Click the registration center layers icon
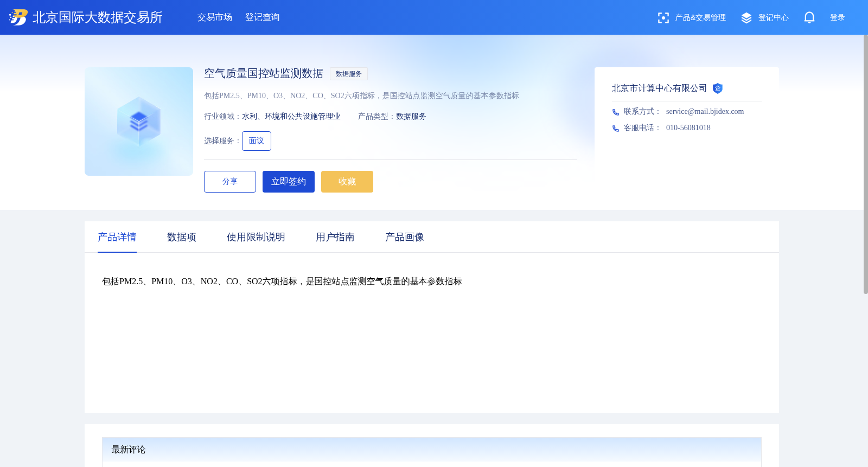Image resolution: width=868 pixels, height=467 pixels. coord(746,18)
